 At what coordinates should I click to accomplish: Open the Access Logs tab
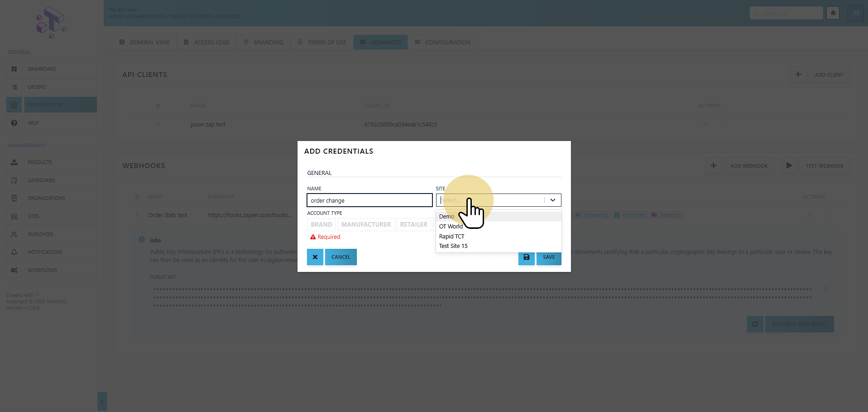tap(206, 42)
